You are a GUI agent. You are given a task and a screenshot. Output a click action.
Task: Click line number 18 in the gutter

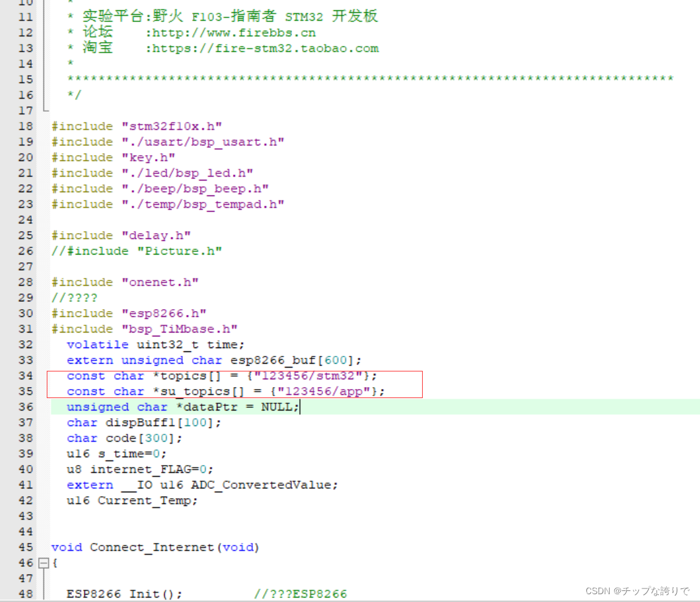pyautogui.click(x=25, y=126)
